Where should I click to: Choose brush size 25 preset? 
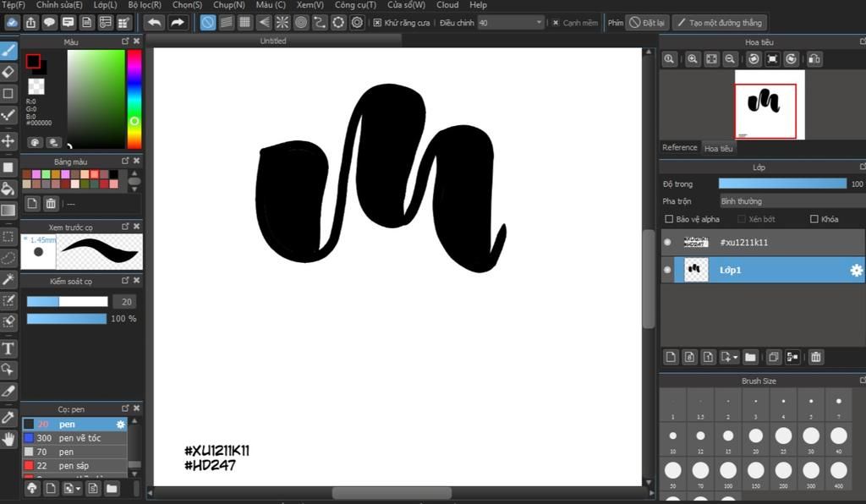(x=783, y=438)
